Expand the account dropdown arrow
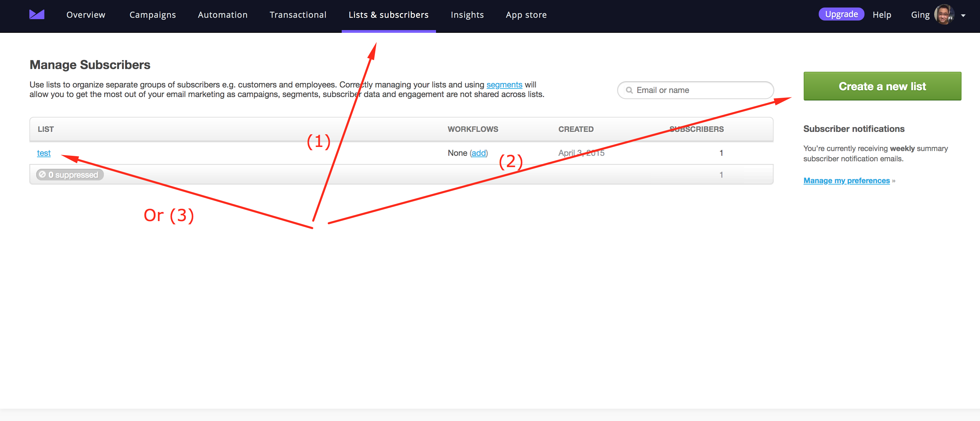The width and height of the screenshot is (980, 421). pos(963,16)
